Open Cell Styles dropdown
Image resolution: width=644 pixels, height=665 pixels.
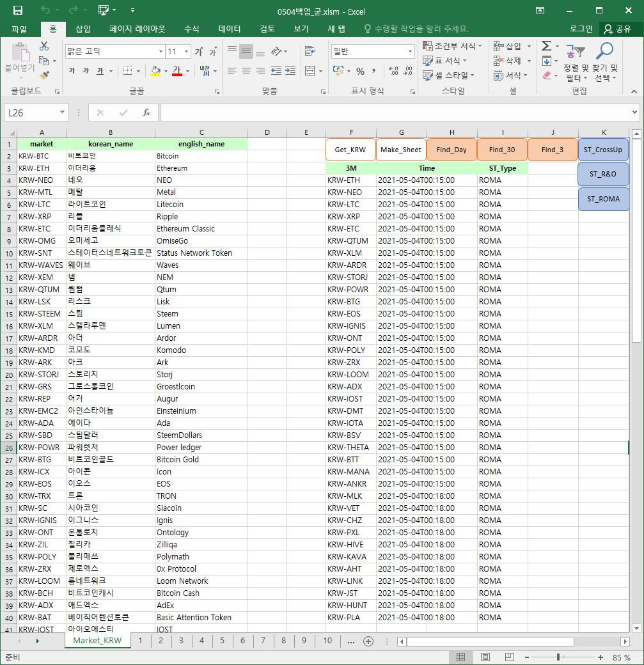pyautogui.click(x=448, y=75)
